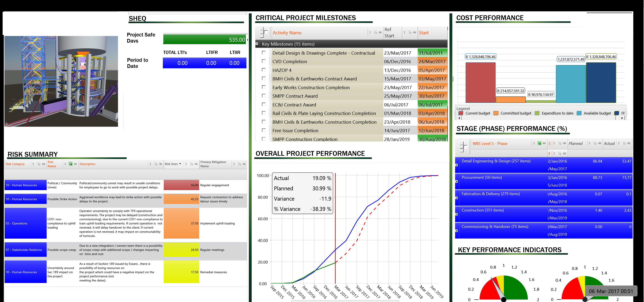Check the checkbox beside SMPP Contract Award
The width and height of the screenshot is (644, 302).
click(264, 95)
